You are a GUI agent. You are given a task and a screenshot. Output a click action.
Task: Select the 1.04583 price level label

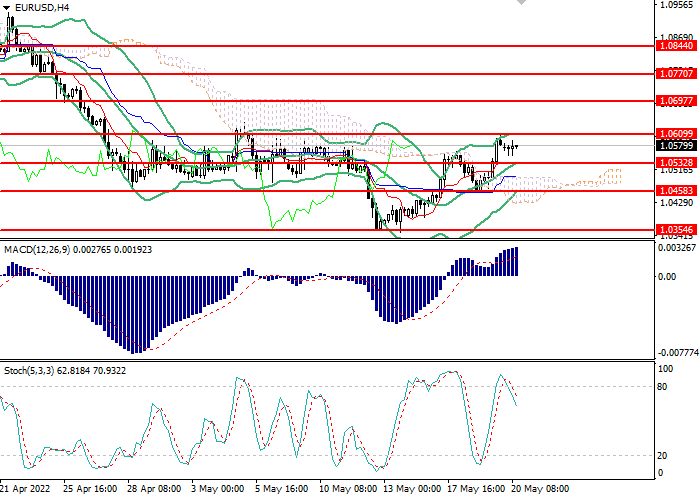pos(677,191)
